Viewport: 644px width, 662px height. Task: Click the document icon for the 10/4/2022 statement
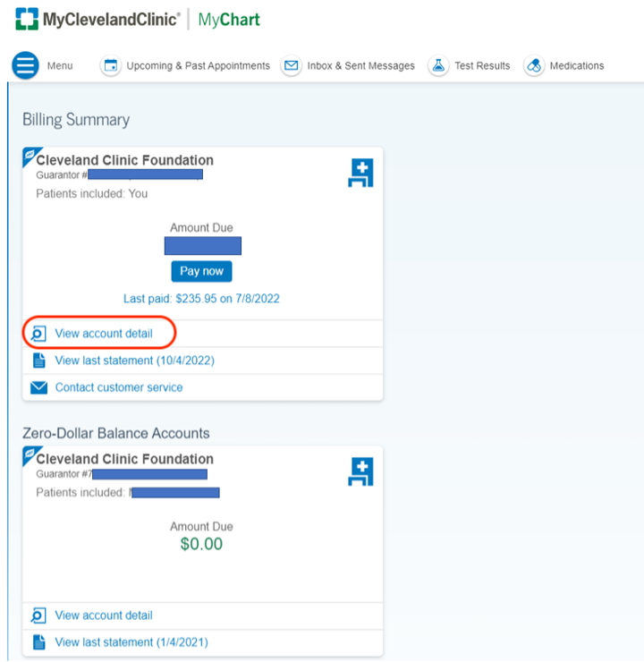coord(38,361)
